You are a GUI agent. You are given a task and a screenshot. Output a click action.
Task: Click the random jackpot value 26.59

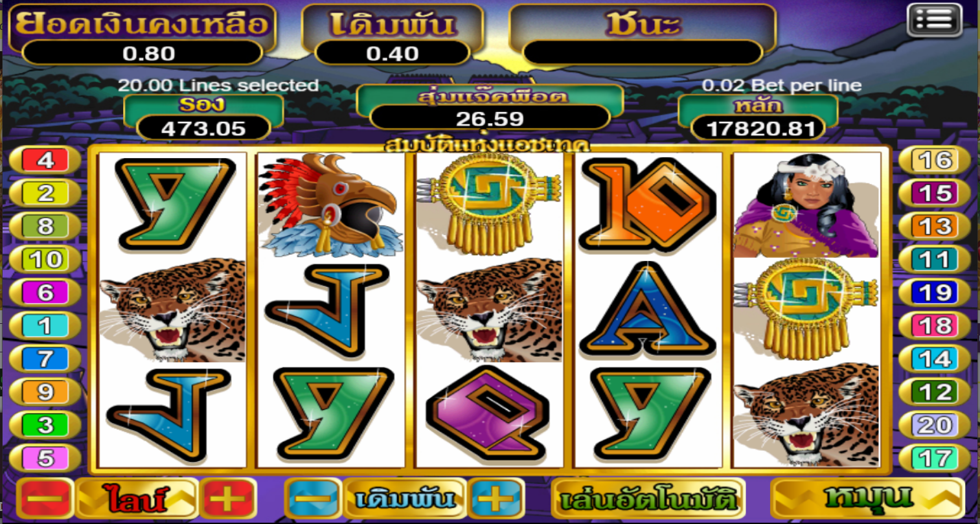click(x=489, y=119)
